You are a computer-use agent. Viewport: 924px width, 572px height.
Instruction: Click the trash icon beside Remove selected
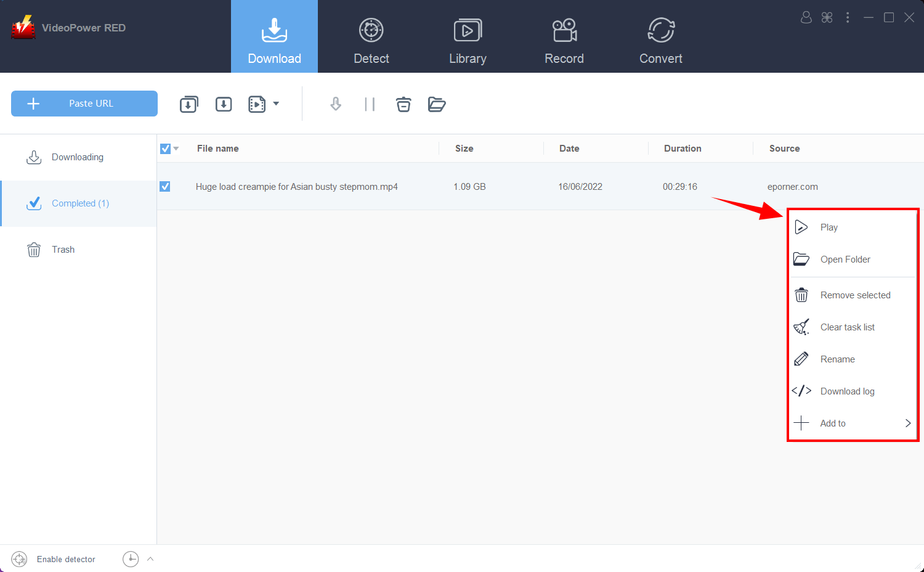click(x=801, y=295)
